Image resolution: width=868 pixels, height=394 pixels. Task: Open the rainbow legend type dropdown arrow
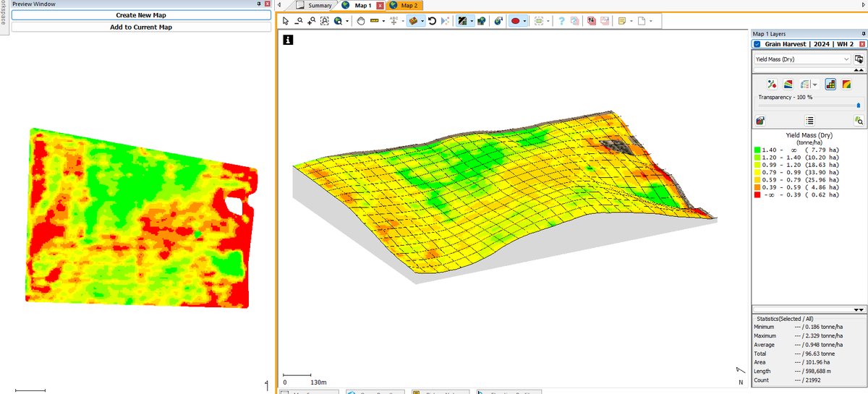[815, 85]
